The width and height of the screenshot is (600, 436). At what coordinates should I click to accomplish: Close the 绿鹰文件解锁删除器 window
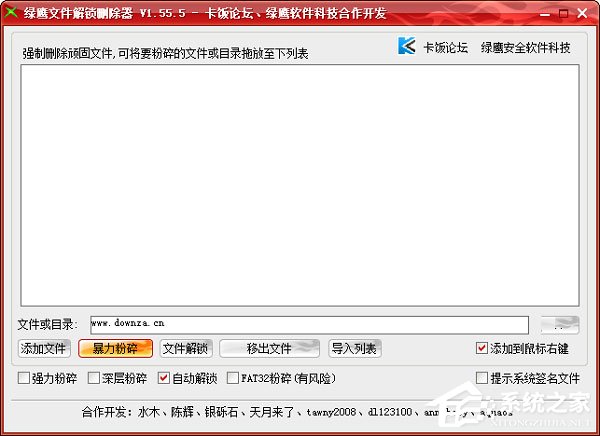tap(585, 13)
